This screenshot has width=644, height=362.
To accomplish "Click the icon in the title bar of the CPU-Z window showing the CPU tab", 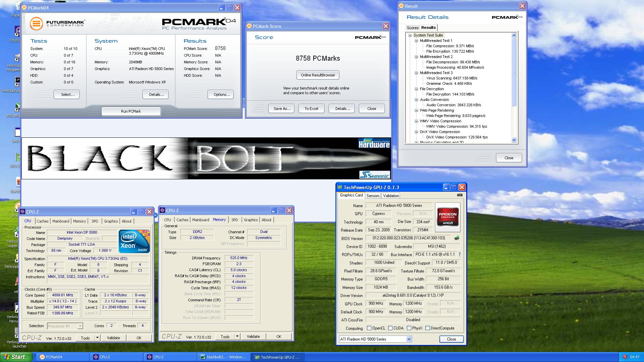I will (x=22, y=212).
